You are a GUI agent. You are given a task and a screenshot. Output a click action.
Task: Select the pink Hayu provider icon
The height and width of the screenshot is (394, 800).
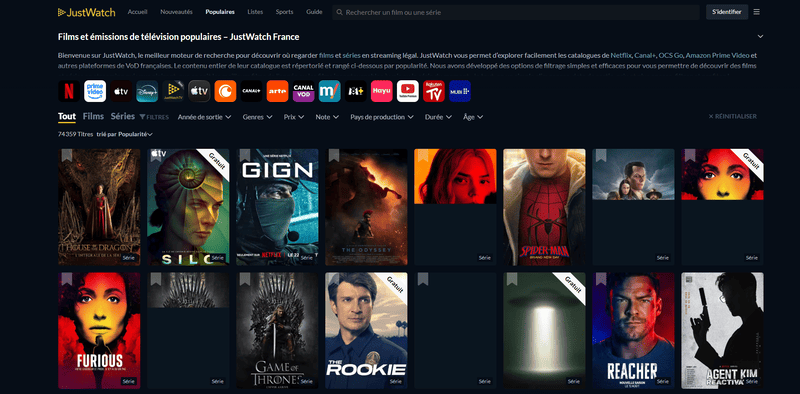(x=381, y=91)
